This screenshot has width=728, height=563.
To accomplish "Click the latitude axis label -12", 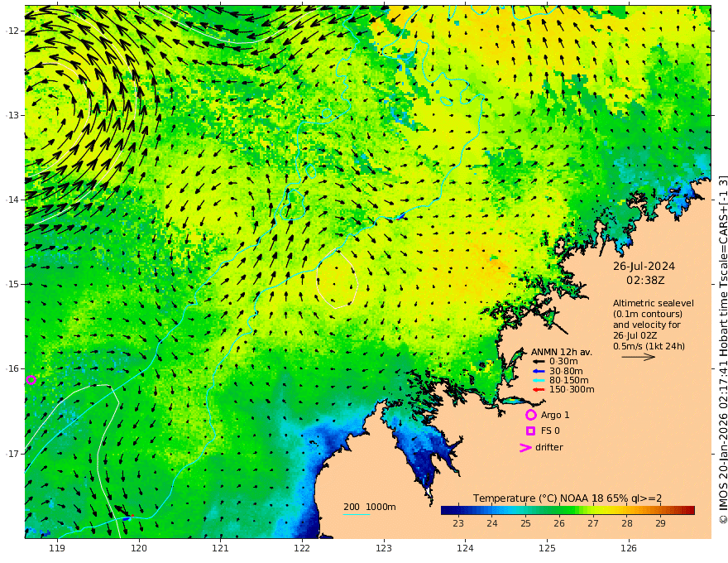I will point(12,31).
